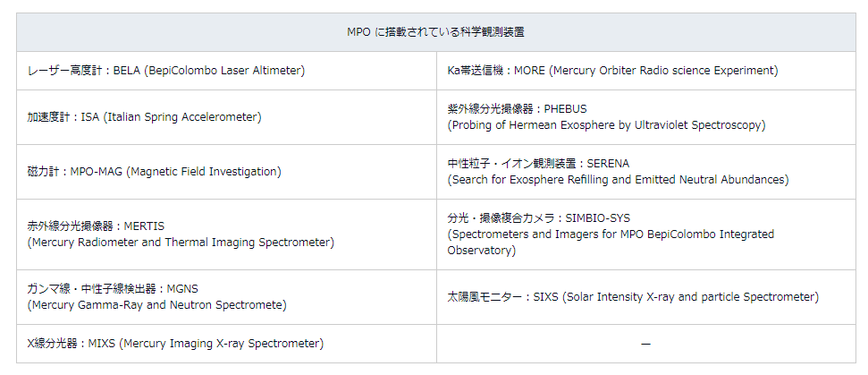868x375 pixels.
Task: Select the ISA Italian Spring Accelerometer entry
Action: pos(144,117)
